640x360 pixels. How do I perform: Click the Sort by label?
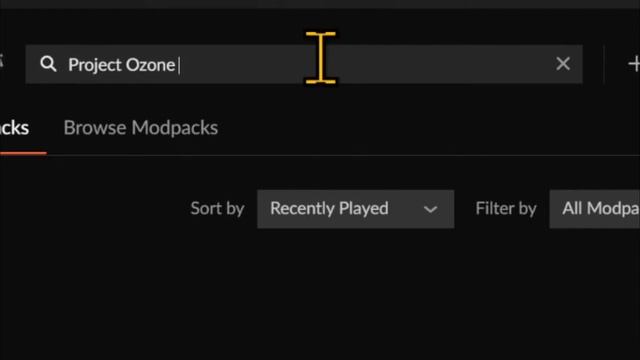coord(218,209)
